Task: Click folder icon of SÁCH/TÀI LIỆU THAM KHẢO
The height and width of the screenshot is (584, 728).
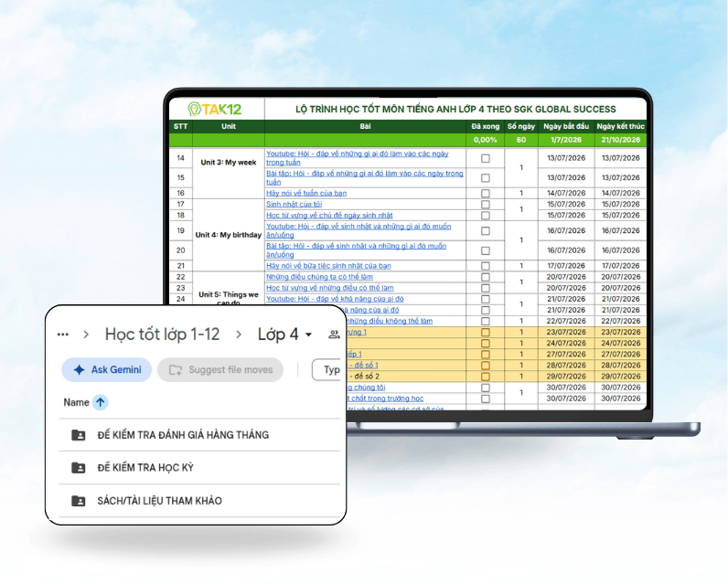Action: coord(79,501)
